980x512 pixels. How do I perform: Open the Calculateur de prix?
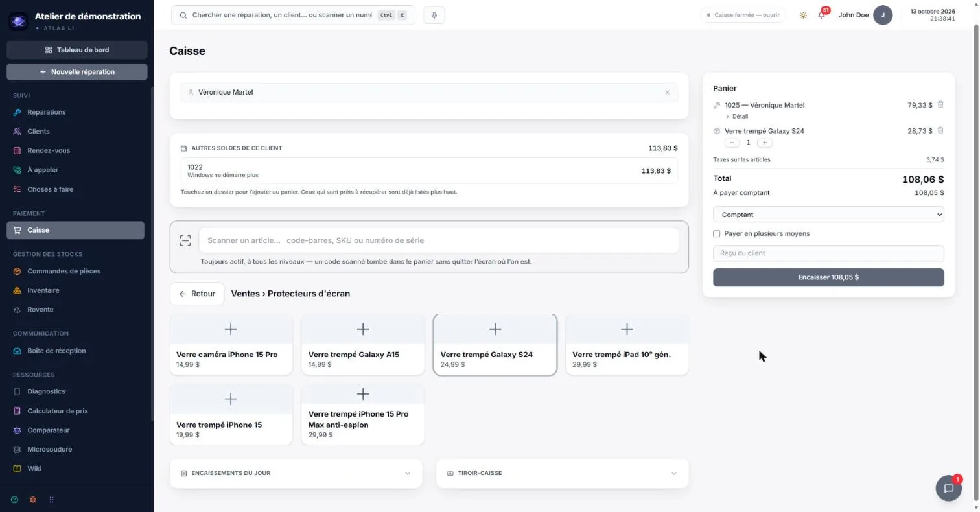(76, 411)
